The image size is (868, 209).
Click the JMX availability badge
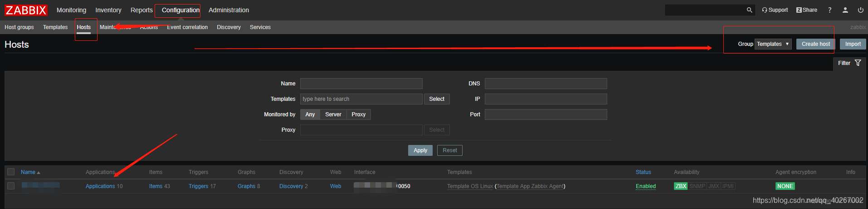[714, 186]
